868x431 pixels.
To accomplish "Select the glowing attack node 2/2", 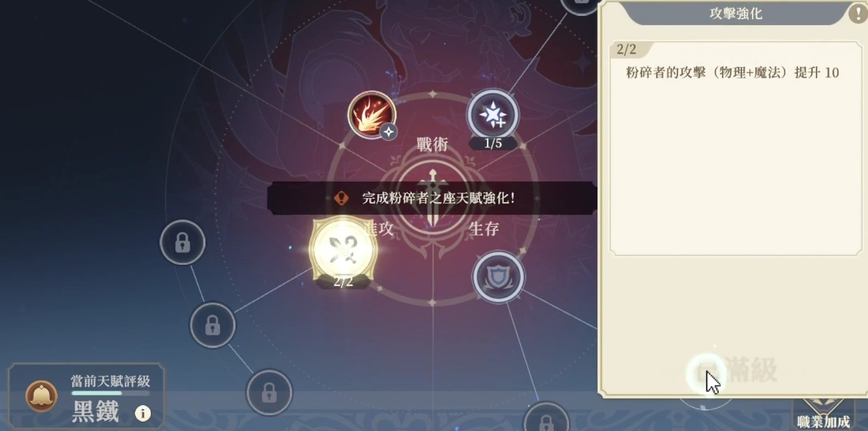I will coord(344,251).
